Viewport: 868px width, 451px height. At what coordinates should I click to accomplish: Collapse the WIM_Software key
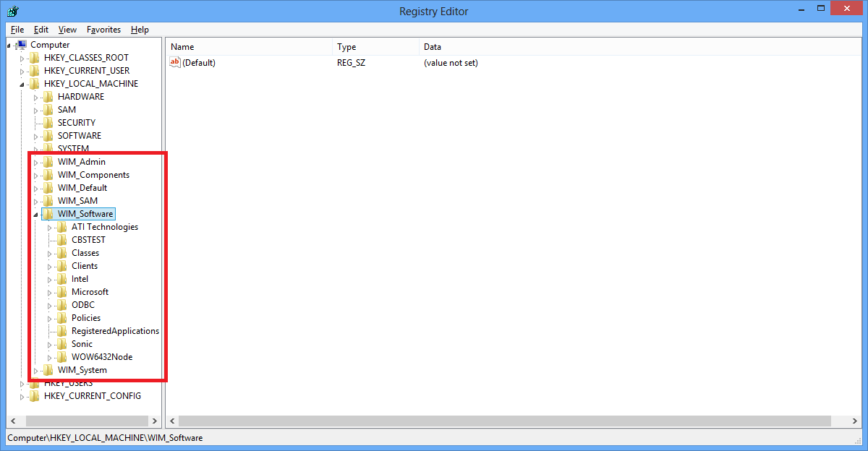(x=36, y=215)
